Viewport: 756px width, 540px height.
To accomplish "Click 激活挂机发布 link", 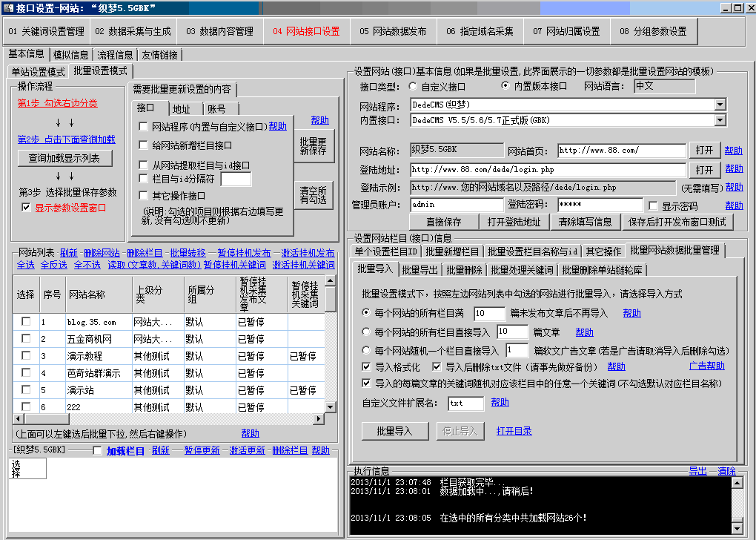I will click(x=308, y=253).
